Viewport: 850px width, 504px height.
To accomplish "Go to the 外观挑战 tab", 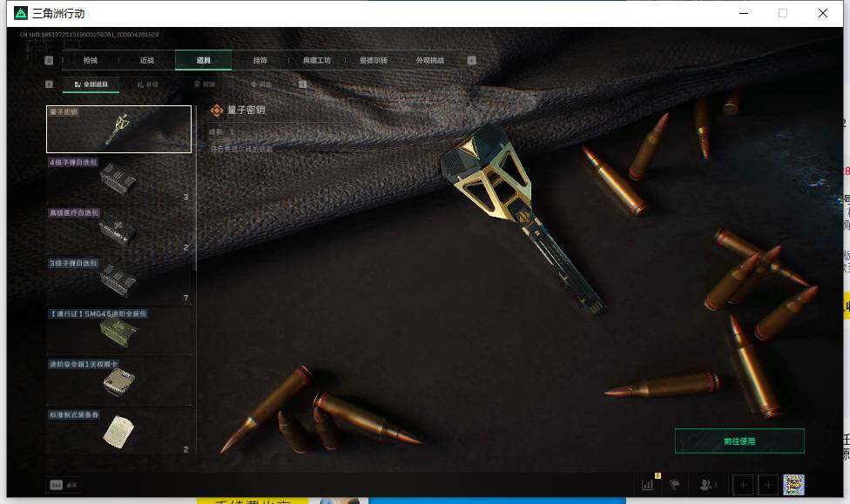I will (430, 60).
